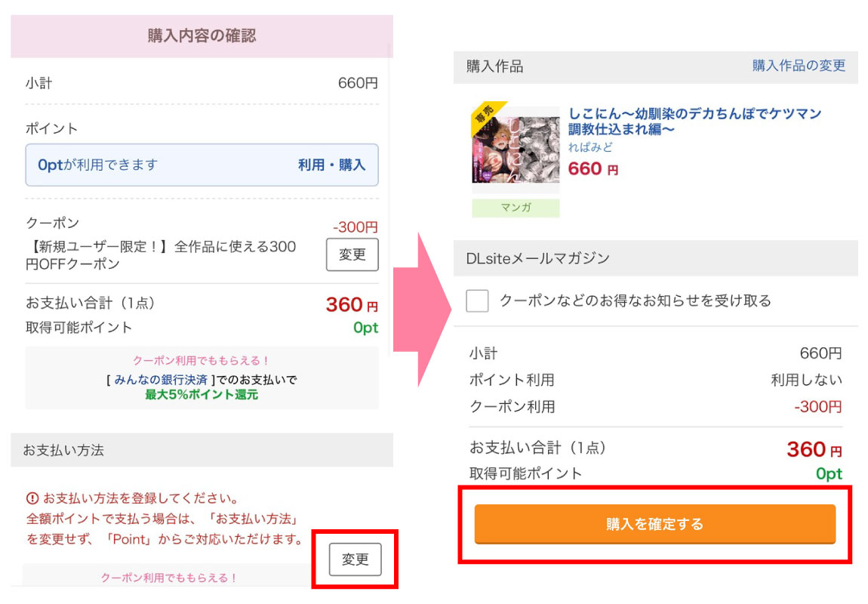Confirm purchase with the orange 購入を確定する button
The image size is (868, 604).
[654, 524]
